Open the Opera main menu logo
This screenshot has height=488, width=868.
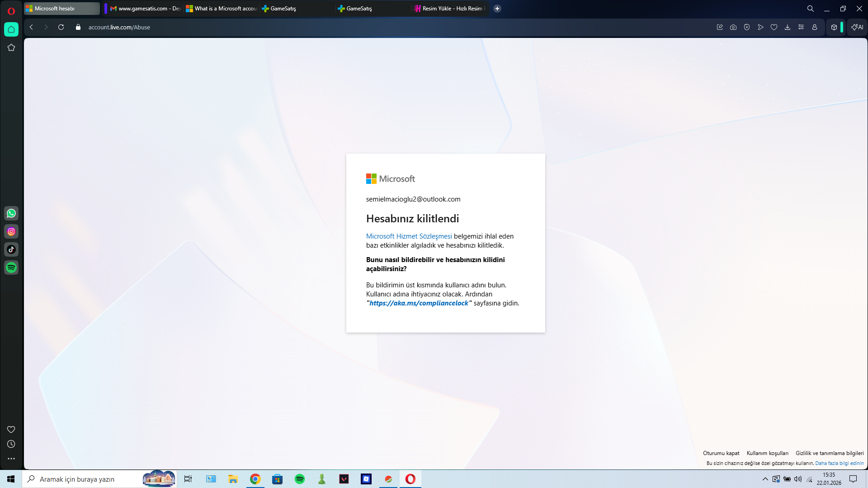(x=11, y=11)
